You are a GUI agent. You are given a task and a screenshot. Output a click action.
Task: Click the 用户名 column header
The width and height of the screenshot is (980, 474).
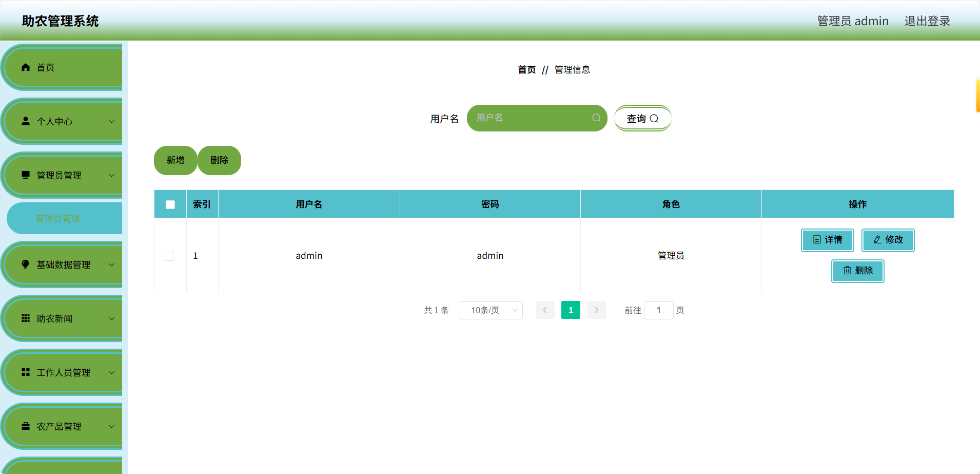coord(309,204)
